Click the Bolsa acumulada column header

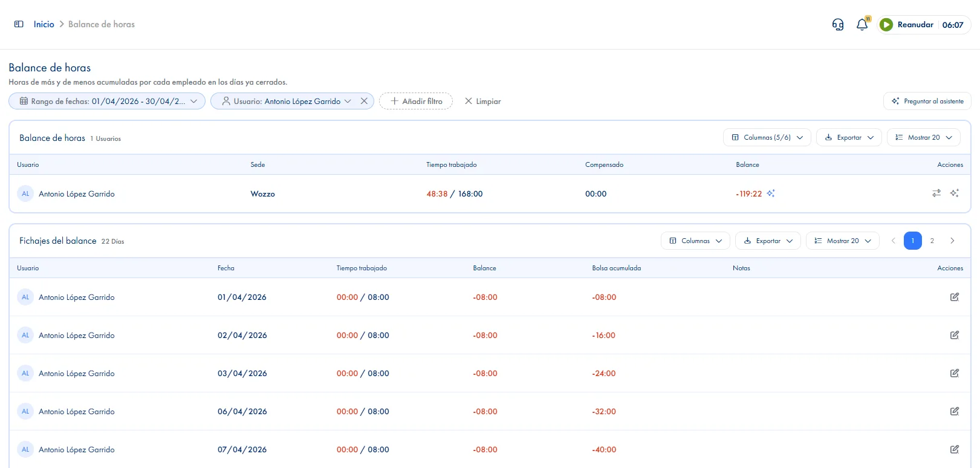tap(616, 268)
